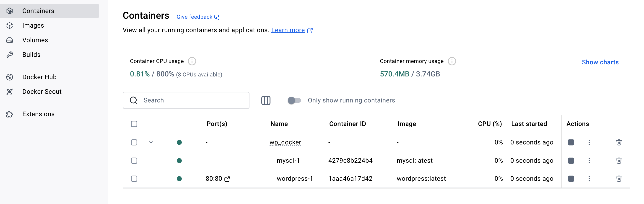
Task: Click the Docker Hub icon in sidebar
Action: [x=10, y=77]
